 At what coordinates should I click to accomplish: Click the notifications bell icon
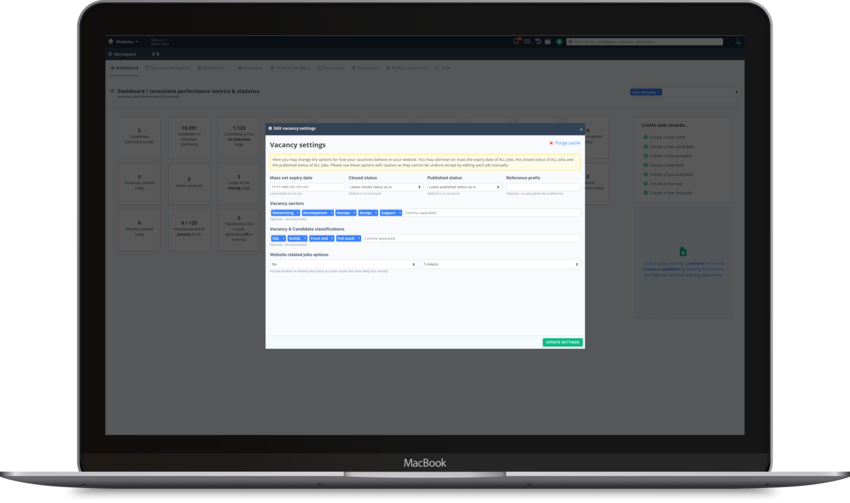516,41
